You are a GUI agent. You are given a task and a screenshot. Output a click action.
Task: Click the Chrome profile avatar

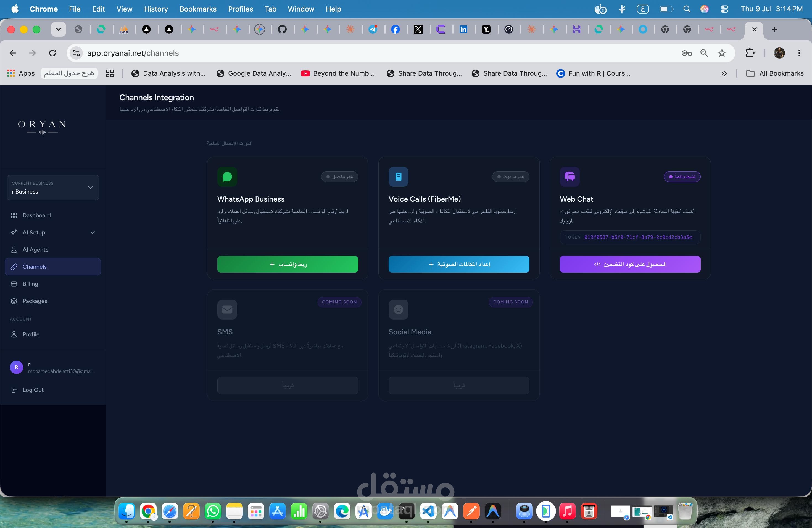click(x=780, y=53)
